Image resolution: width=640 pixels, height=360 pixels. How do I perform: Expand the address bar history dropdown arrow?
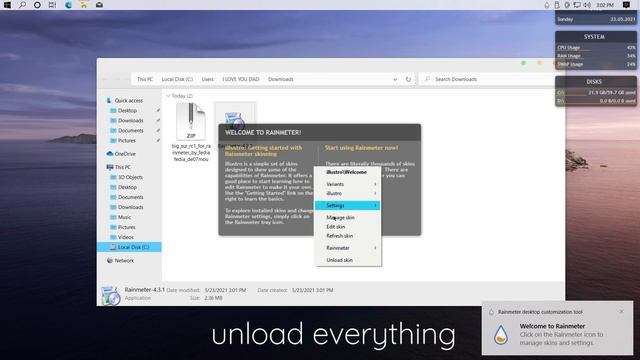tap(395, 79)
